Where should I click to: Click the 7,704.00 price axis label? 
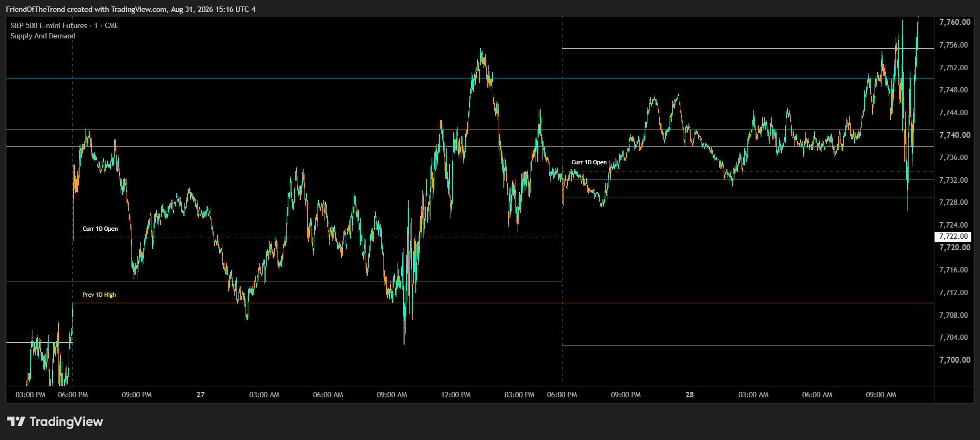click(x=955, y=337)
